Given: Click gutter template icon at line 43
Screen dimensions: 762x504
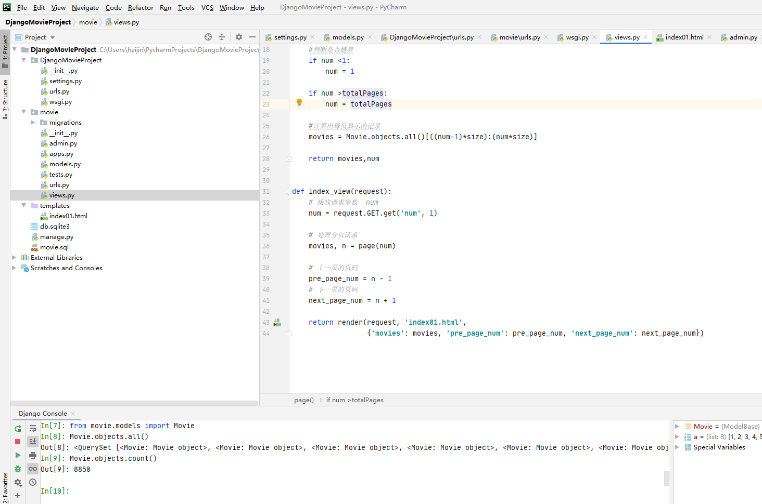Looking at the screenshot, I should 277,322.
